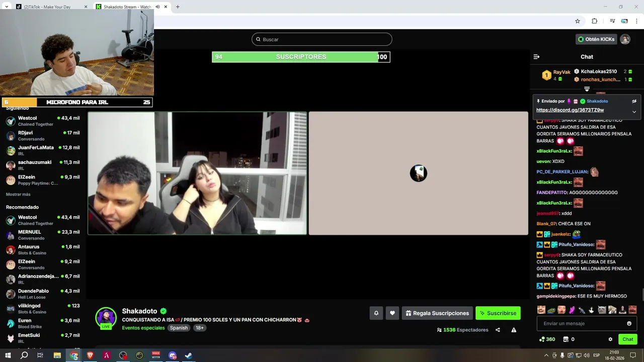The image size is (644, 362).
Task: Open RDjavi channel in the sidebar
Action: click(x=43, y=136)
